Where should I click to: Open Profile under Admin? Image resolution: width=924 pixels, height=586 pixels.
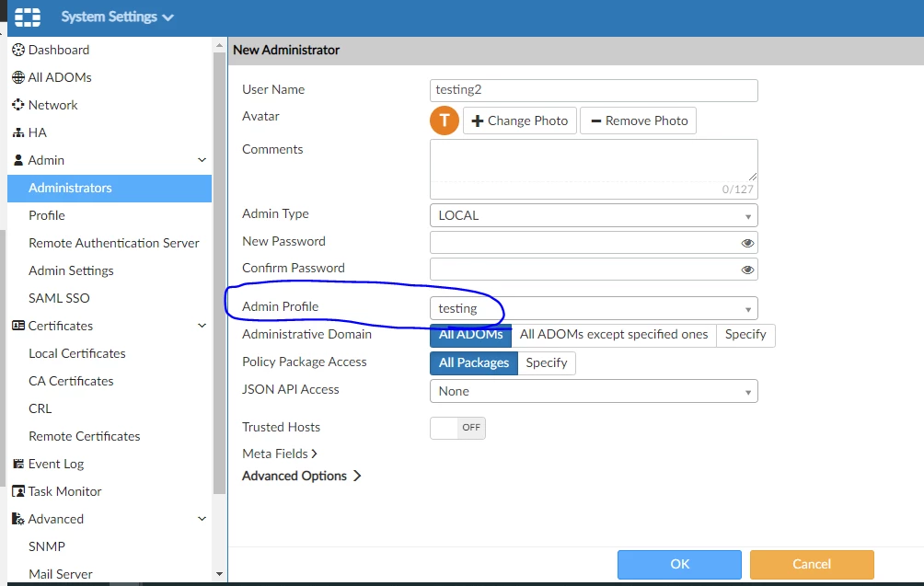tap(47, 215)
